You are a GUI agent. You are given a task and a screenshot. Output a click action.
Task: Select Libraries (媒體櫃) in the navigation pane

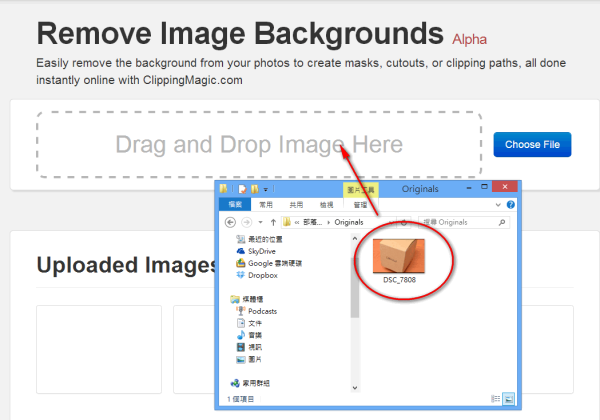click(x=247, y=299)
